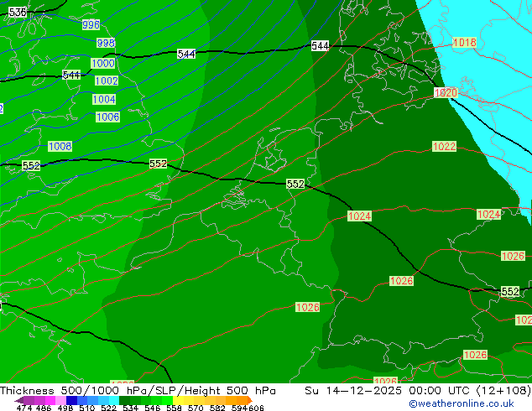Click the blue 1002 isobar label
The width and height of the screenshot is (532, 411).
pyautogui.click(x=107, y=81)
